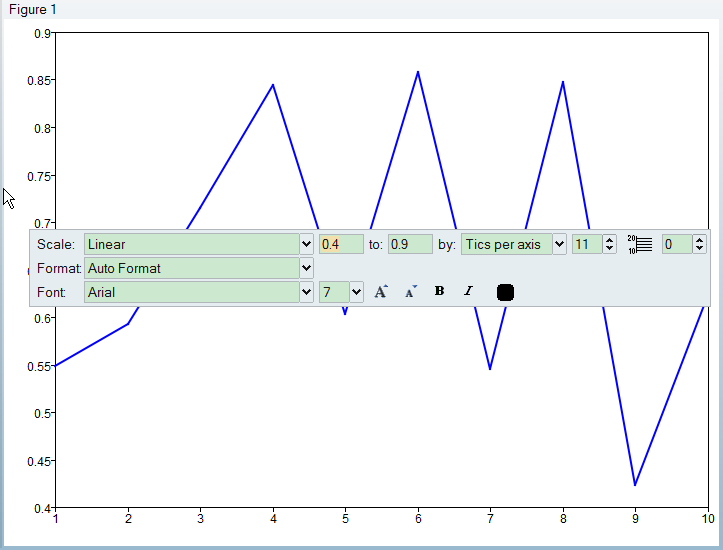Image resolution: width=723 pixels, height=550 pixels.
Task: Toggle bold axis label text
Action: coord(439,291)
